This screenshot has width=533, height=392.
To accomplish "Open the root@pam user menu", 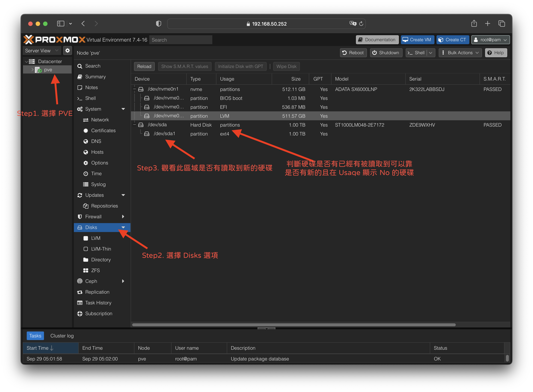I will pyautogui.click(x=490, y=40).
